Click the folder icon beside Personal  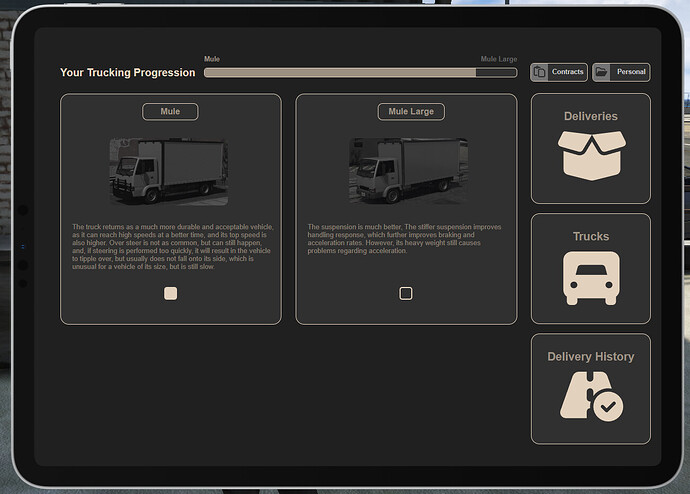602,72
